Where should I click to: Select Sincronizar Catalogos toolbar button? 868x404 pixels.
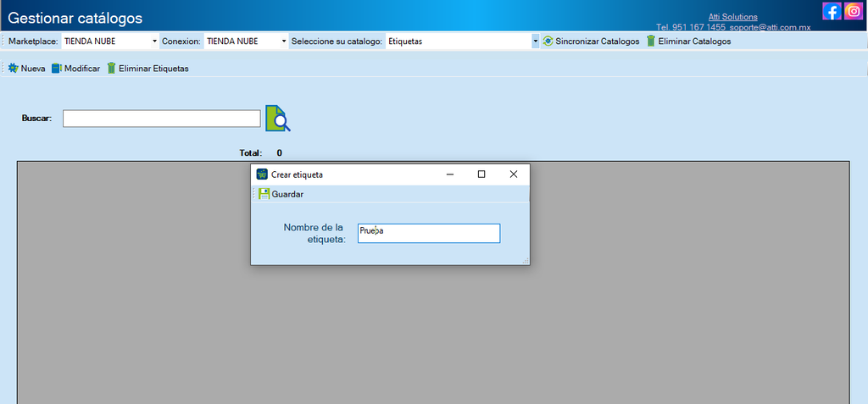[591, 41]
